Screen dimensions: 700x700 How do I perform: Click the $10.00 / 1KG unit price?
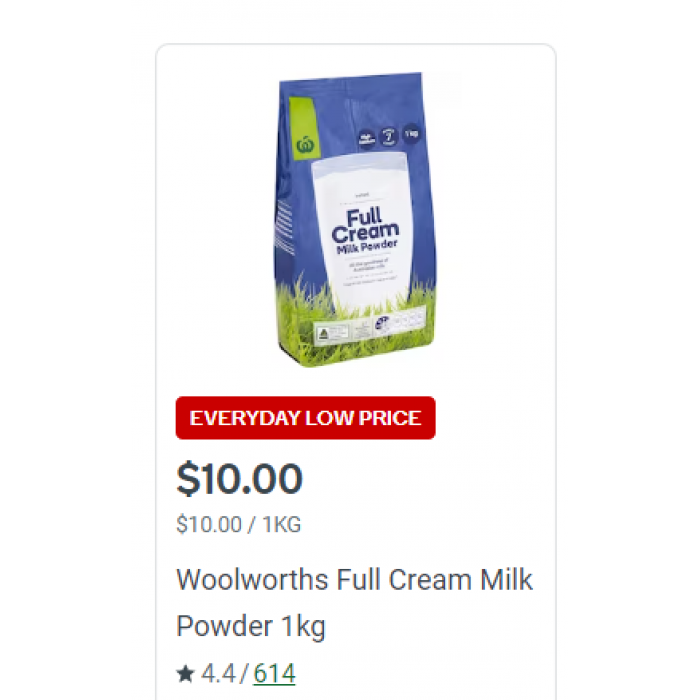tap(239, 524)
